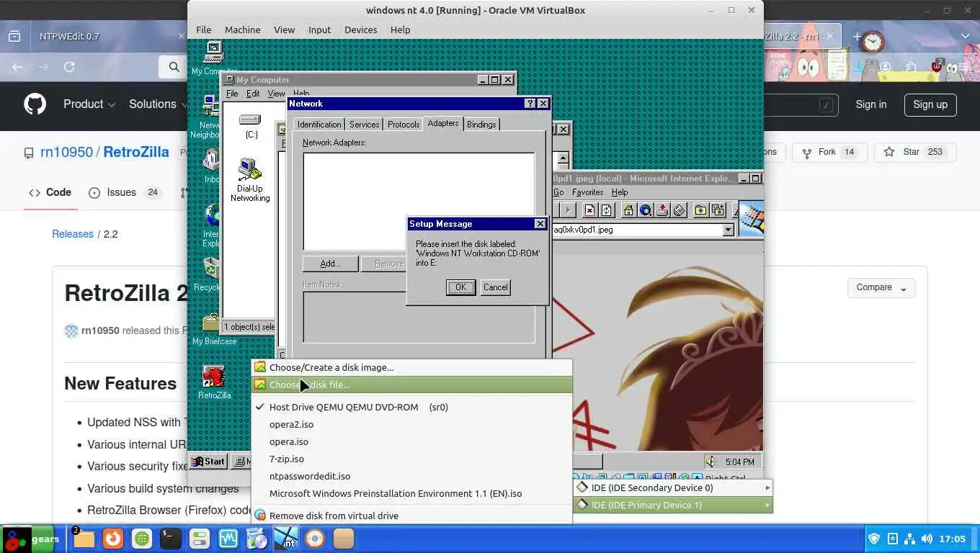Click IE toolbar Stop icon
The height and width of the screenshot is (553, 980).
pyautogui.click(x=590, y=210)
